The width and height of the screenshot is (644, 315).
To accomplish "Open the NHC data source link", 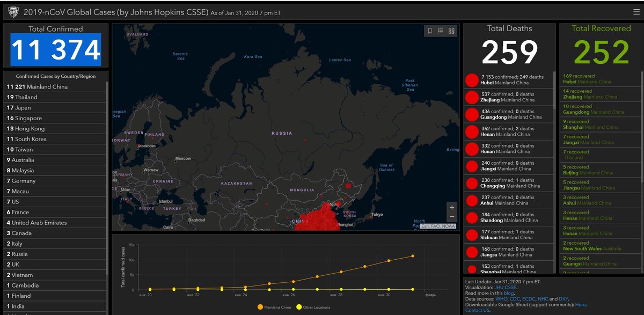I will [x=543, y=299].
